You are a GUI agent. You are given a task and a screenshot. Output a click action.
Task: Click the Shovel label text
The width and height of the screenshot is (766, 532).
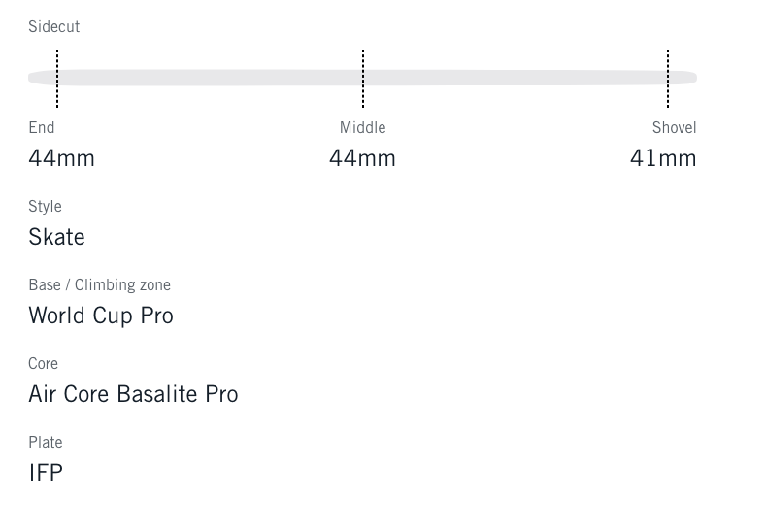(x=674, y=128)
